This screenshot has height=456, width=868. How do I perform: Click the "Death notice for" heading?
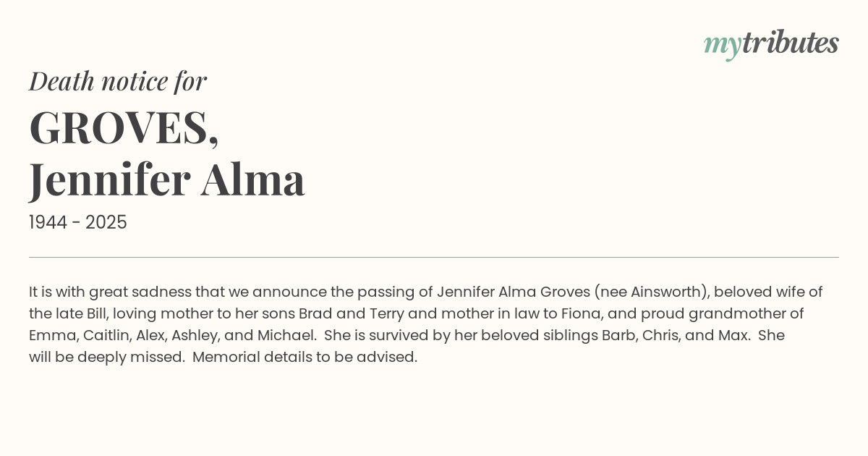[x=118, y=81]
